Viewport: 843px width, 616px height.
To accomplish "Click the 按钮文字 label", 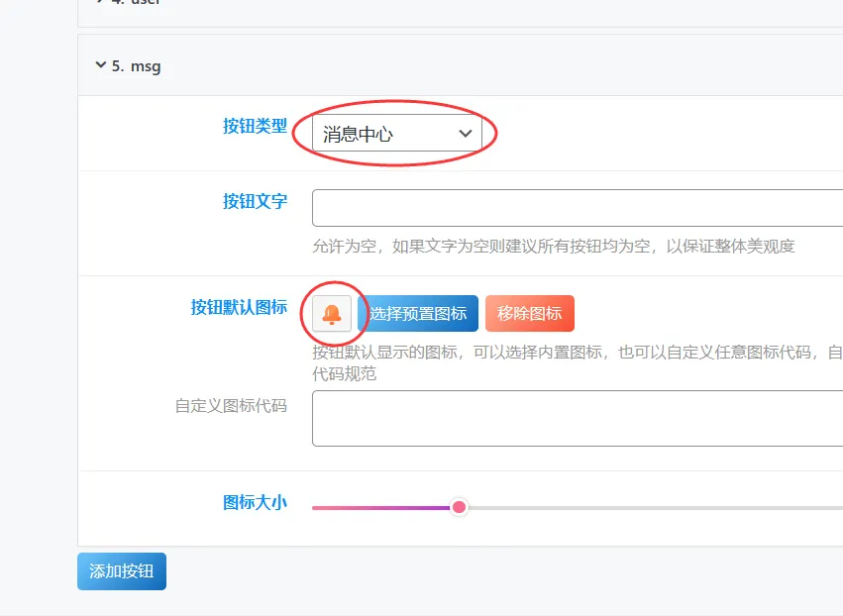I will 255,201.
